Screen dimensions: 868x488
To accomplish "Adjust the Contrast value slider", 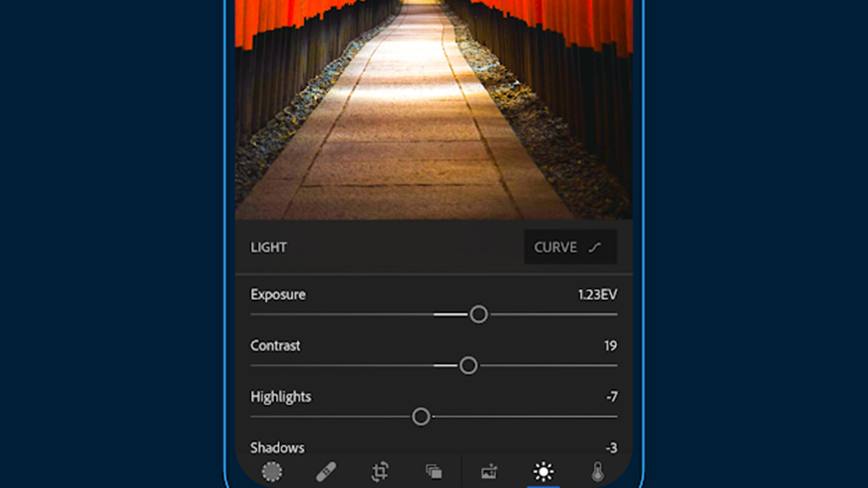I will (467, 365).
